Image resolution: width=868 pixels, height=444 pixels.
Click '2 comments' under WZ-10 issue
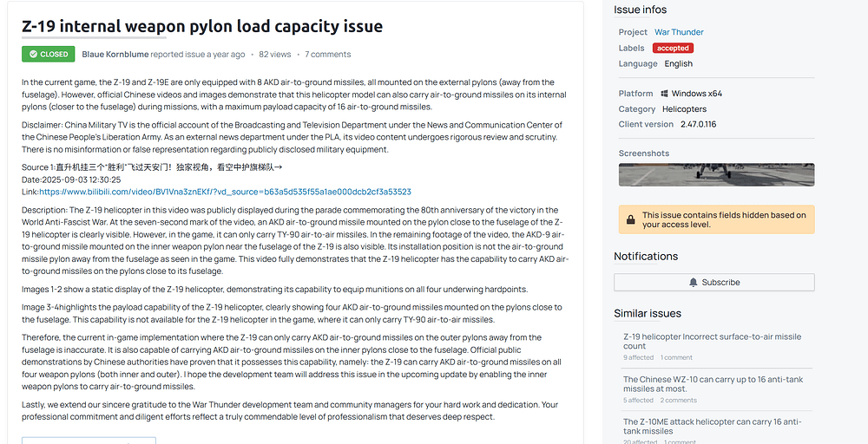click(x=678, y=400)
